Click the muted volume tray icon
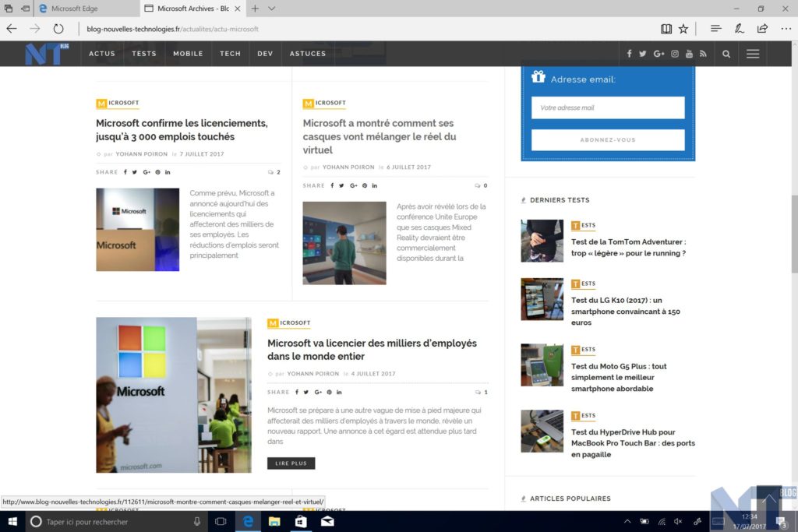The height and width of the screenshot is (532, 798). [679, 521]
